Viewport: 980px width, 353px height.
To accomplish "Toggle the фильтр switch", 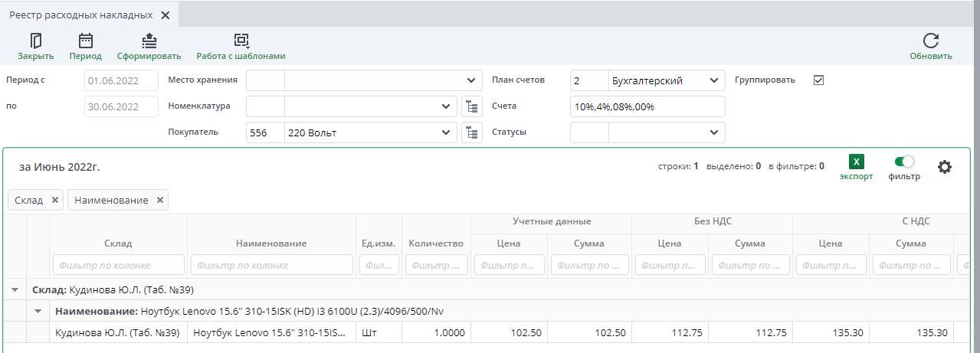I will point(904,162).
